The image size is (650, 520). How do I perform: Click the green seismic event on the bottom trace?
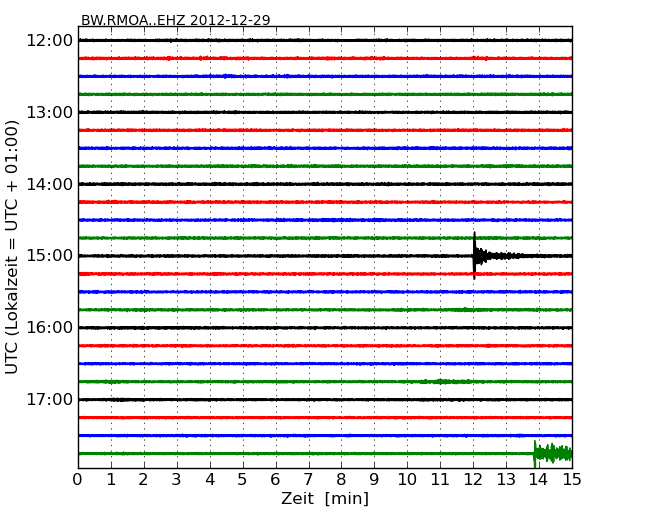pos(551,454)
